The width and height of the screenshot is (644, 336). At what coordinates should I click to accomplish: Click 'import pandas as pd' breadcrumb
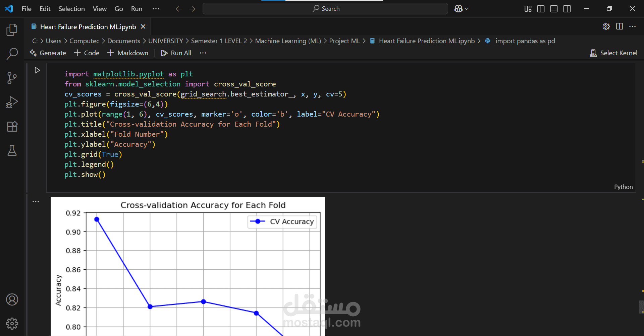520,41
